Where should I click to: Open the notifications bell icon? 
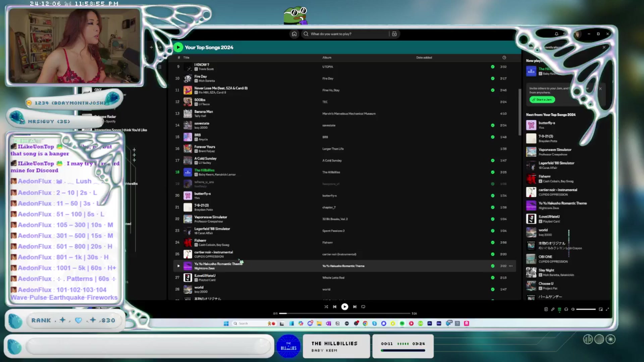[556, 34]
